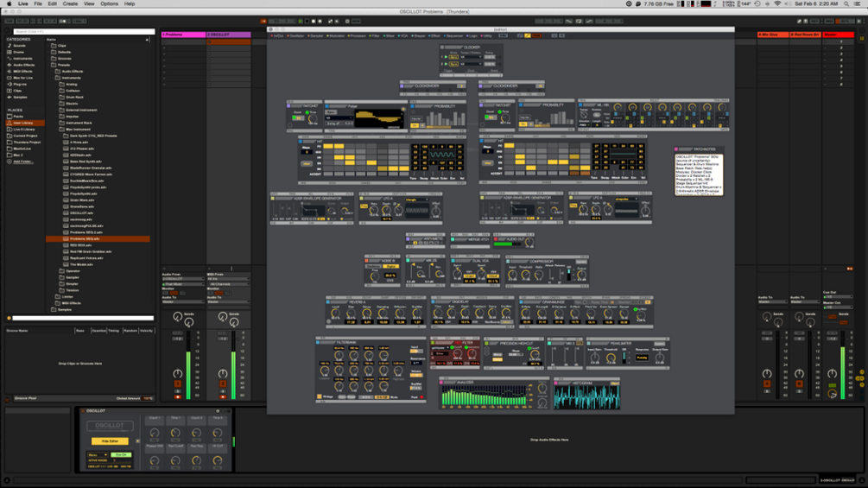The image size is (868, 488).
Task: Select Audio Effects category icon in browser
Action: (x=10, y=65)
